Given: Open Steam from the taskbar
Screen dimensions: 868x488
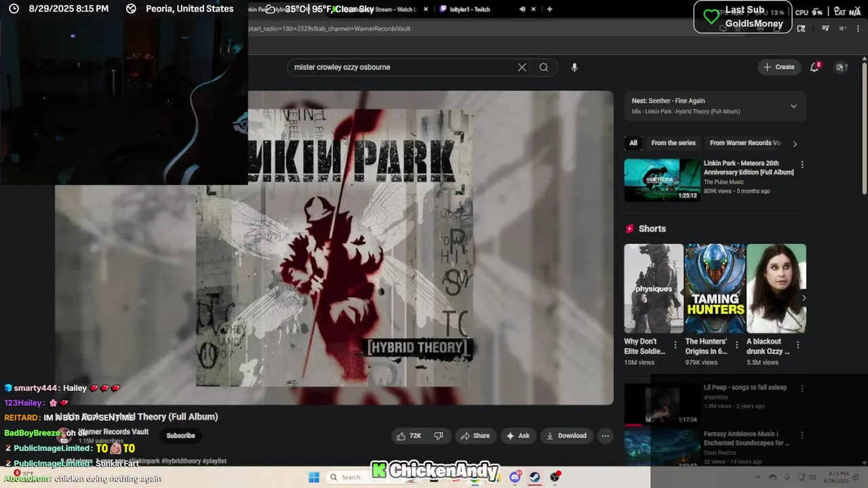Looking at the screenshot, I should (535, 477).
